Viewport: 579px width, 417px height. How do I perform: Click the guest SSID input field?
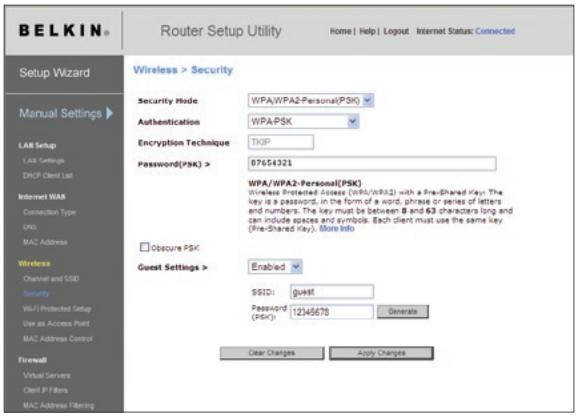(x=332, y=292)
